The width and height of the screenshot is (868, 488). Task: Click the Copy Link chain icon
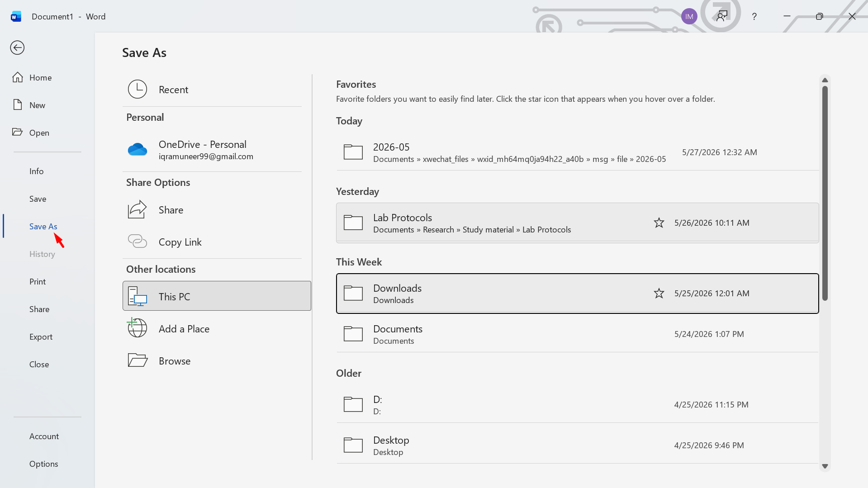[138, 242]
